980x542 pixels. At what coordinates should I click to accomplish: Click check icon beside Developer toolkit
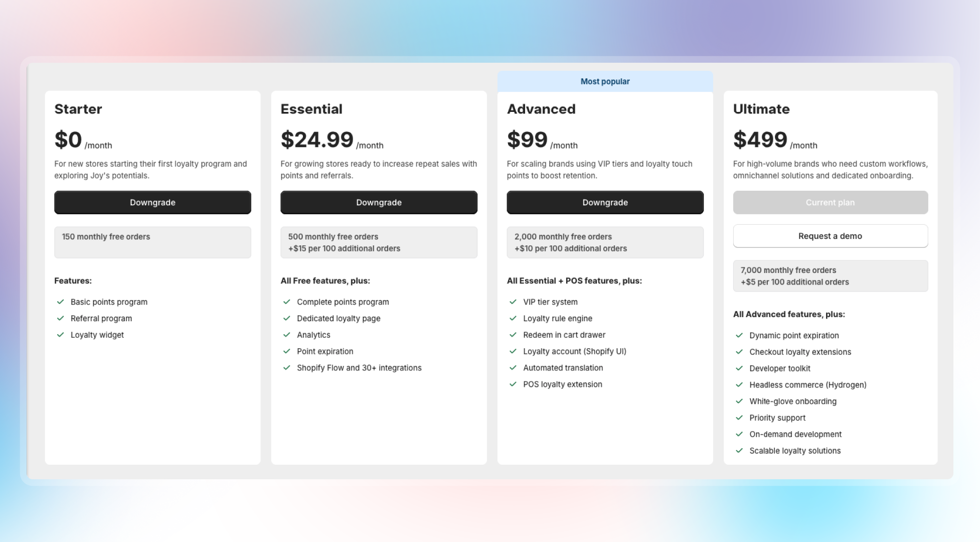(x=739, y=368)
